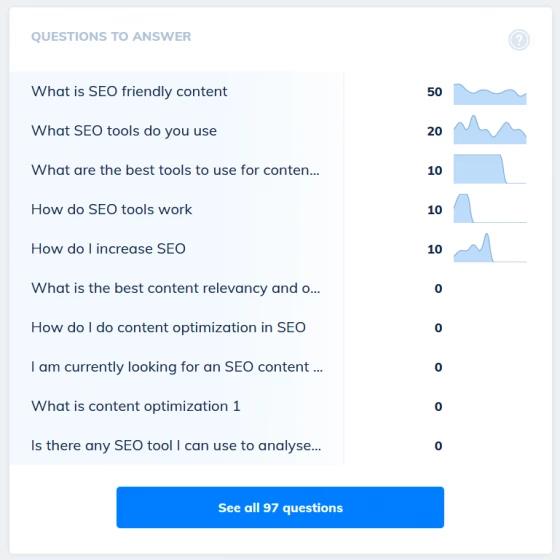560x560 pixels.
Task: Select 'How do SEO tools work' question
Action: (x=111, y=209)
